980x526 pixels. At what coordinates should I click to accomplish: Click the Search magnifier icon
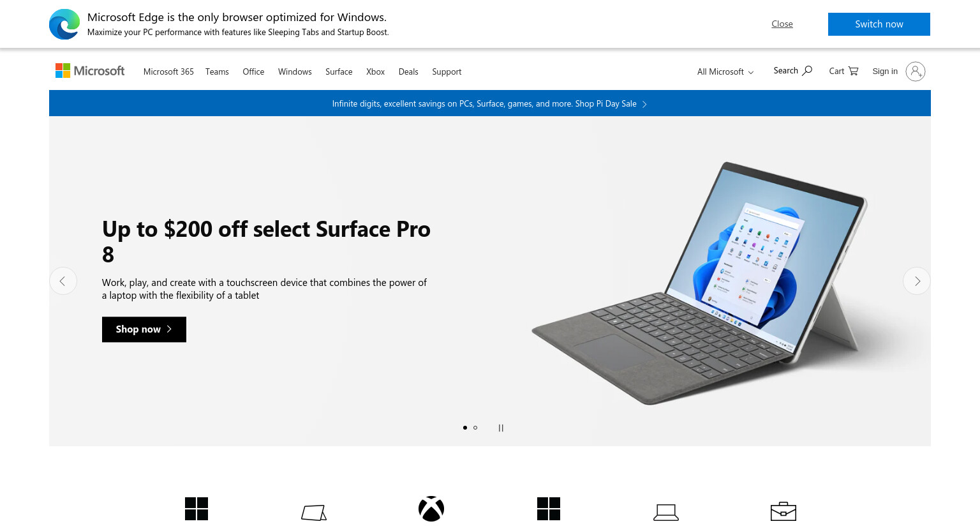tap(807, 70)
